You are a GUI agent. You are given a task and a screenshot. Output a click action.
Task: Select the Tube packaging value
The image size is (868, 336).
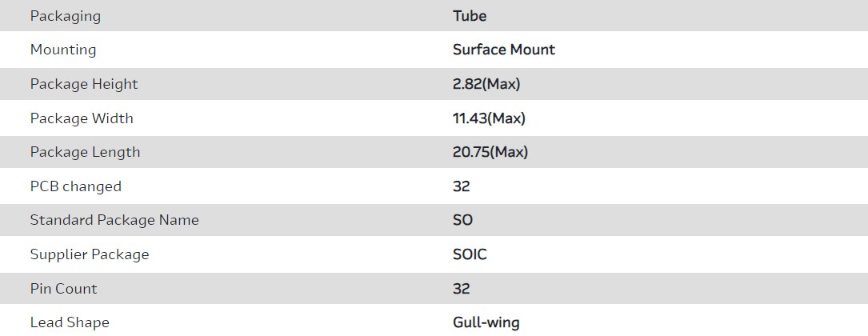pos(470,16)
